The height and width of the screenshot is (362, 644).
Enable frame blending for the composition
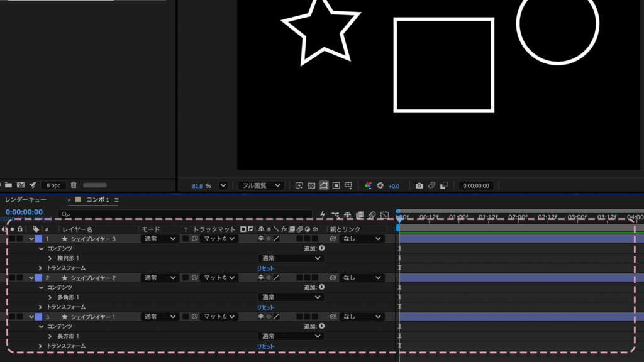[x=360, y=215]
